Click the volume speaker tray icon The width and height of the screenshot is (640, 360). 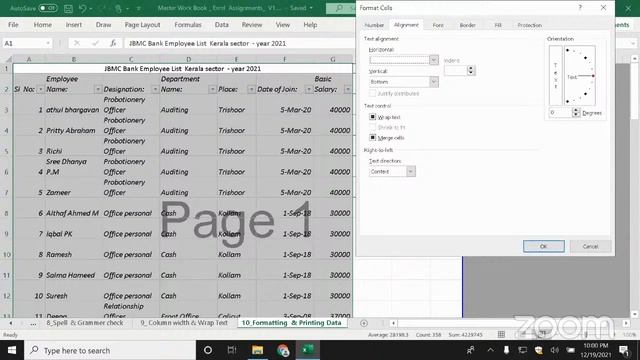click(x=554, y=350)
